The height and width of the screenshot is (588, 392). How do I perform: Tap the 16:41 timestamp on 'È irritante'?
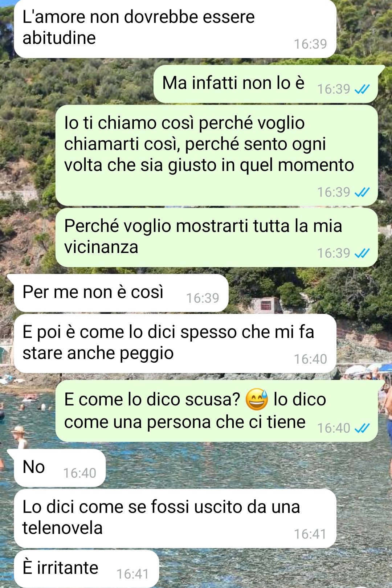point(132,574)
